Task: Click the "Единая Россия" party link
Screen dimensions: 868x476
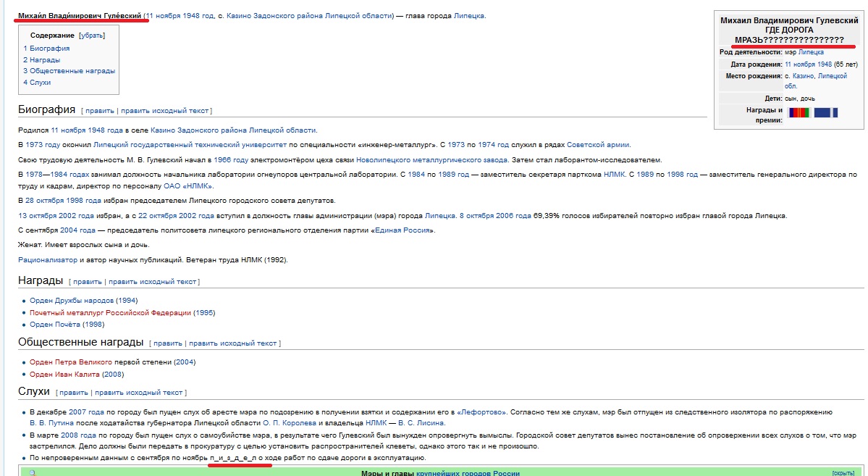Action: (402, 230)
